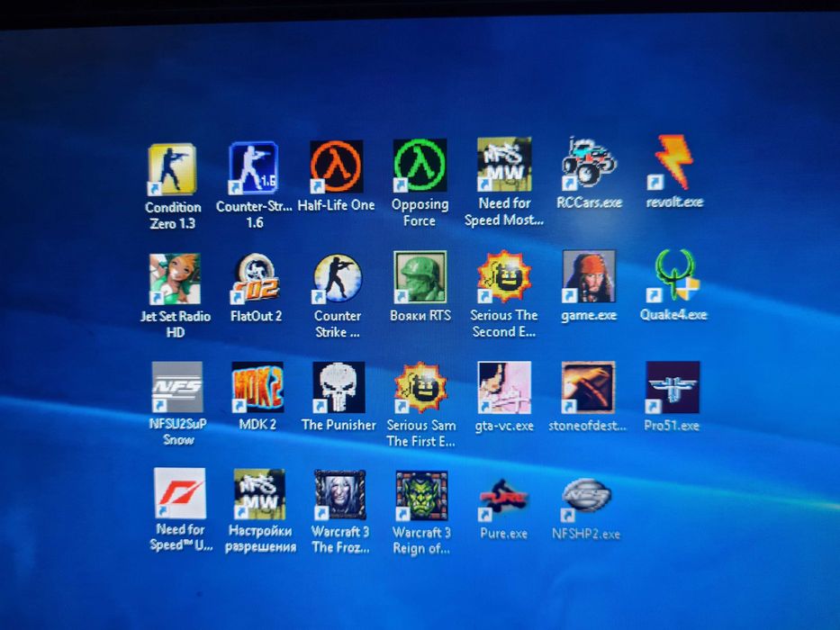Open the Jet Set Radio HD shortcut

point(175,279)
